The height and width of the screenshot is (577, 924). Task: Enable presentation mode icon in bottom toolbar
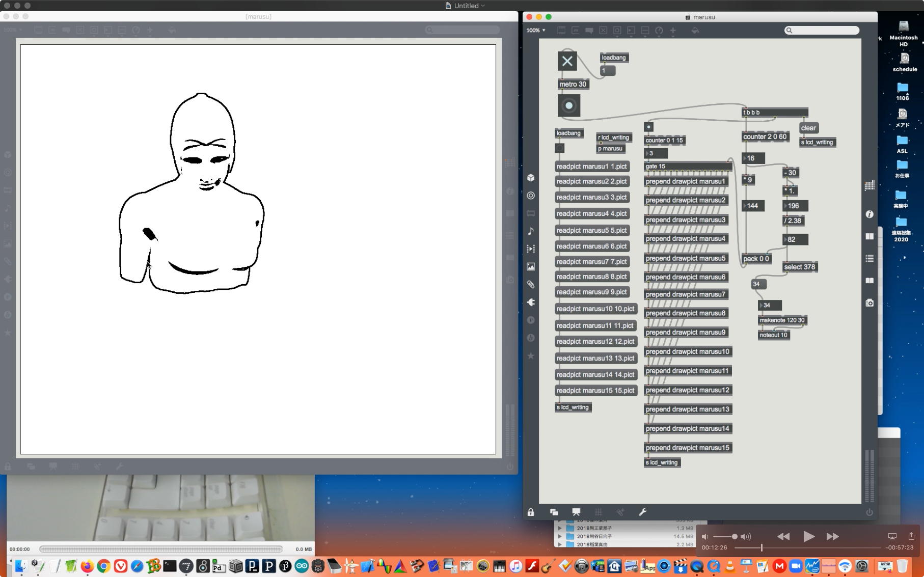tap(576, 512)
